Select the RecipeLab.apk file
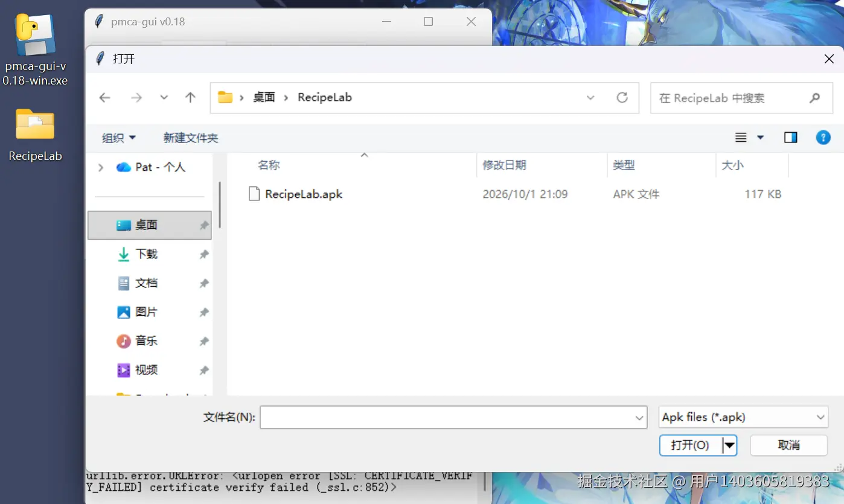844x504 pixels. coord(296,194)
